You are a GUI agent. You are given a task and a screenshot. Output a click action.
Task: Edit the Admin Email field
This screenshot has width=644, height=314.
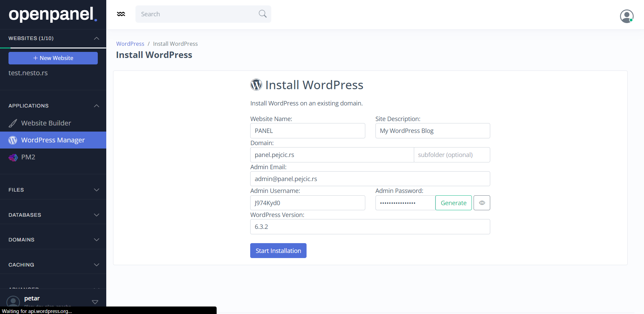click(370, 179)
